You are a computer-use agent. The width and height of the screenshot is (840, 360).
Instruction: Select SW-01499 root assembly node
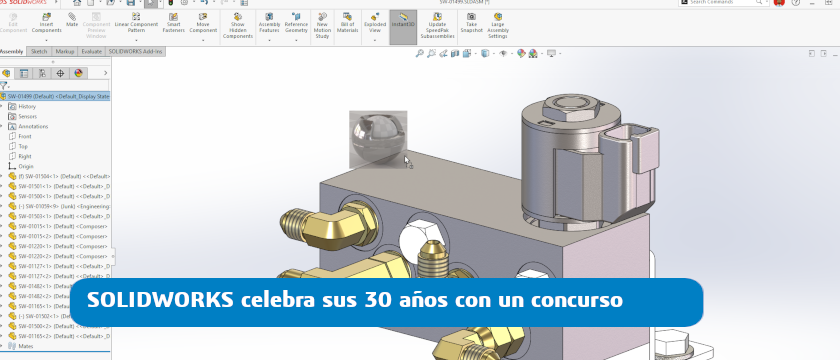(55, 96)
